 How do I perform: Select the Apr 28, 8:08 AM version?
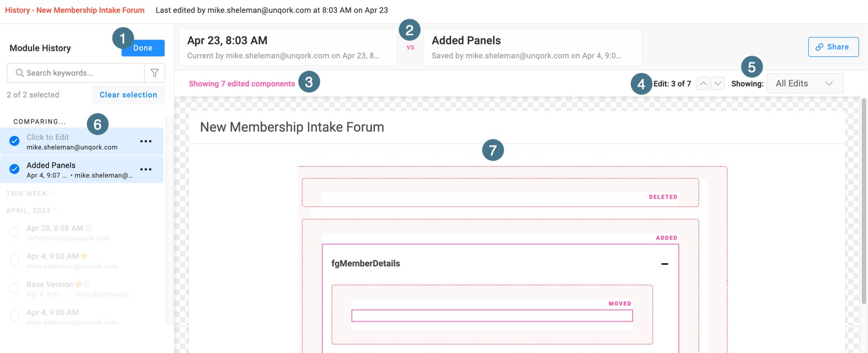coord(14,232)
